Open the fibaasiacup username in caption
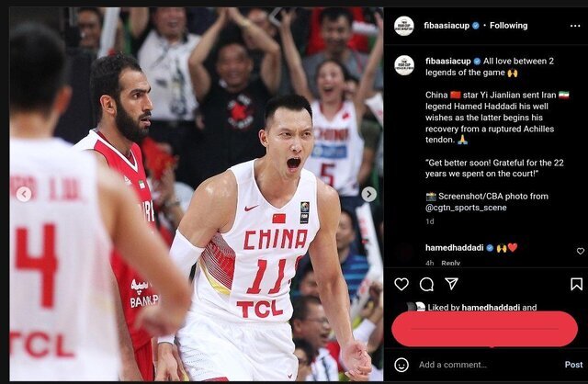The width and height of the screenshot is (588, 384). point(447,62)
